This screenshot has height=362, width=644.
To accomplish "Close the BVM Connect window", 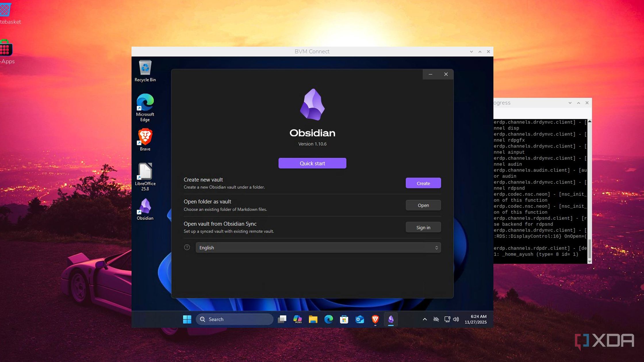I will (x=488, y=52).
